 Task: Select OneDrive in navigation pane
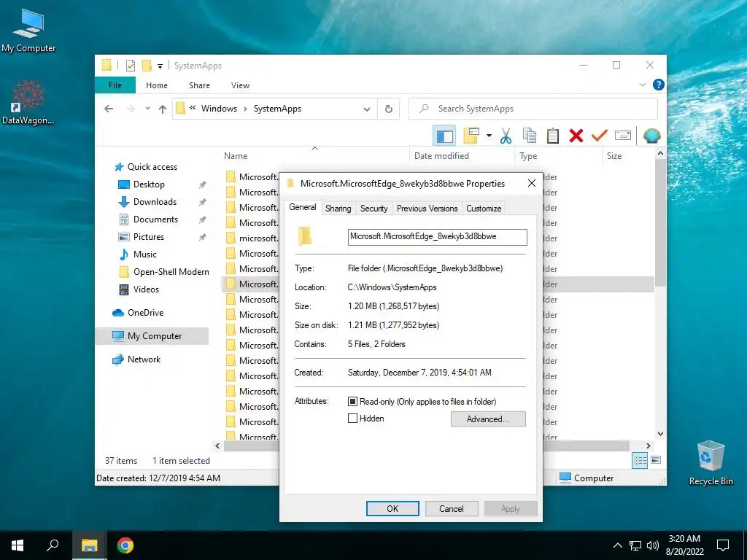tap(145, 313)
